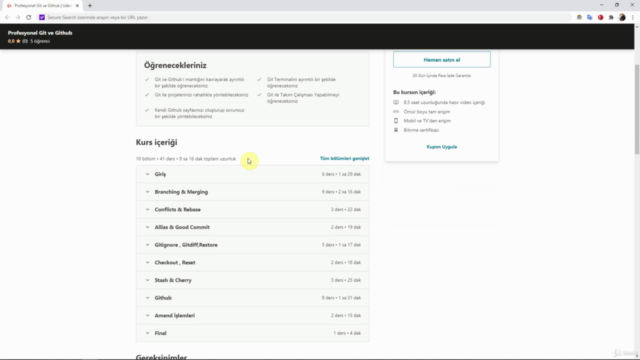Expand the Allias & Good Commit section

pyautogui.click(x=253, y=227)
